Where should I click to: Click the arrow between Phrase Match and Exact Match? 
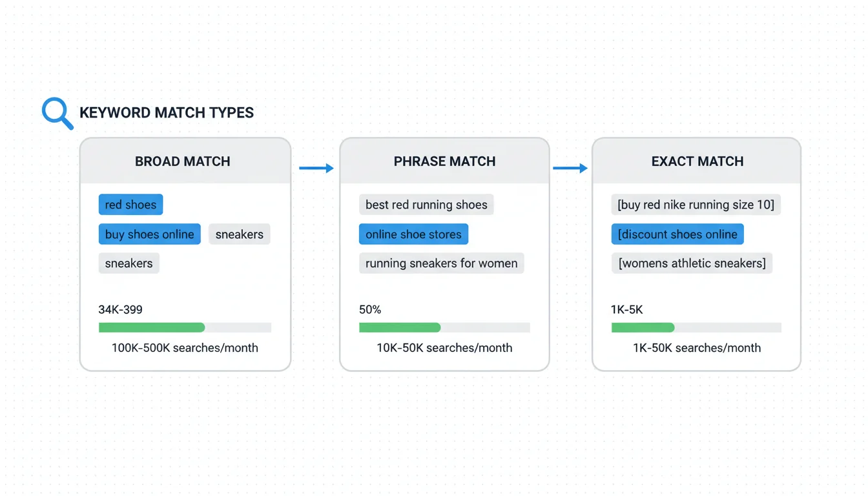pos(570,169)
